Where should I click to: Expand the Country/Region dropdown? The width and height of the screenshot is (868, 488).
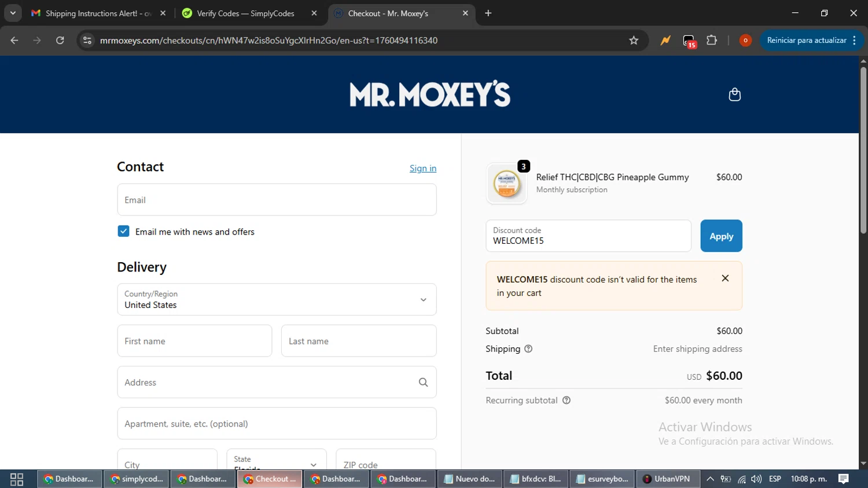pos(277,299)
